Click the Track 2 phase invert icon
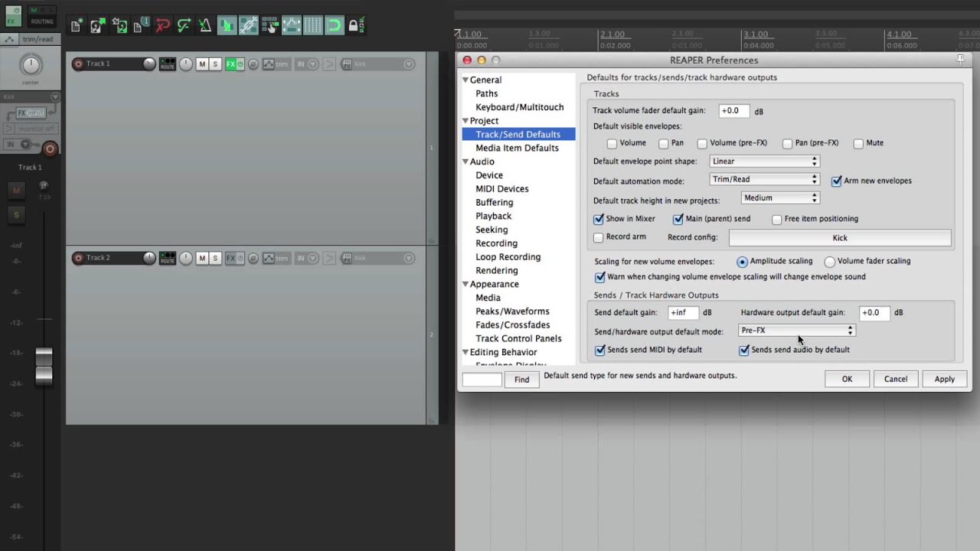 pyautogui.click(x=253, y=258)
